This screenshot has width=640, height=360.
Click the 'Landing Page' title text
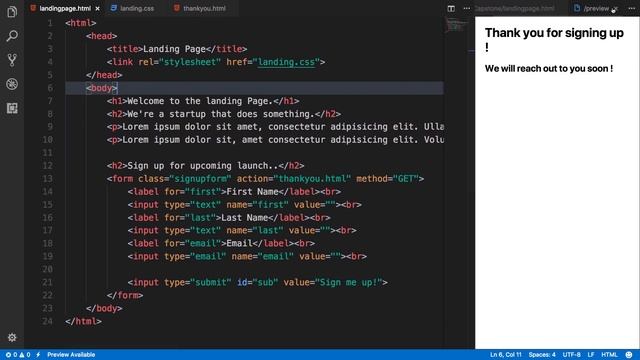click(174, 49)
